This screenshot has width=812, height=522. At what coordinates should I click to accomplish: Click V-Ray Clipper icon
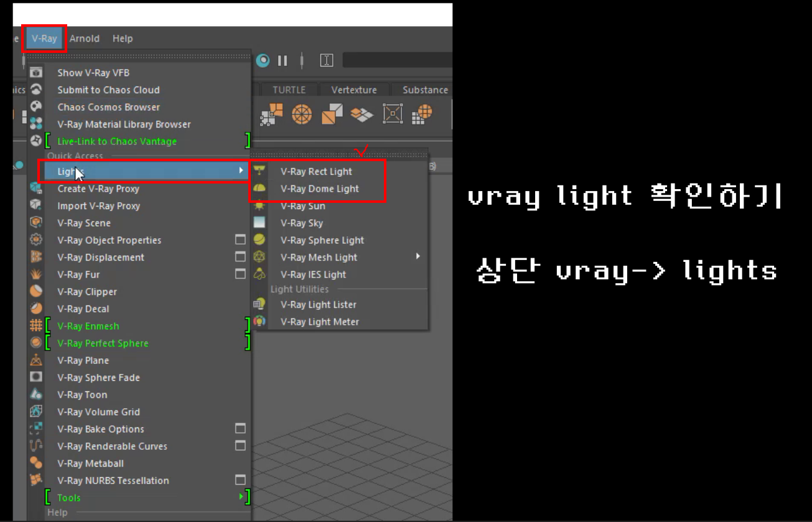click(x=36, y=291)
